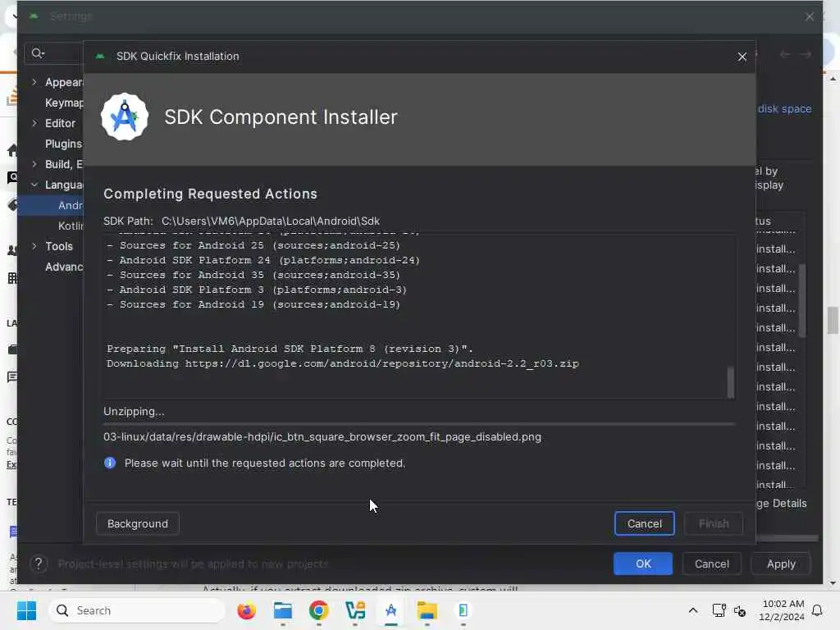Collapse the Languages & Frameworks category
Screen dimensions: 840x630
coord(34,185)
